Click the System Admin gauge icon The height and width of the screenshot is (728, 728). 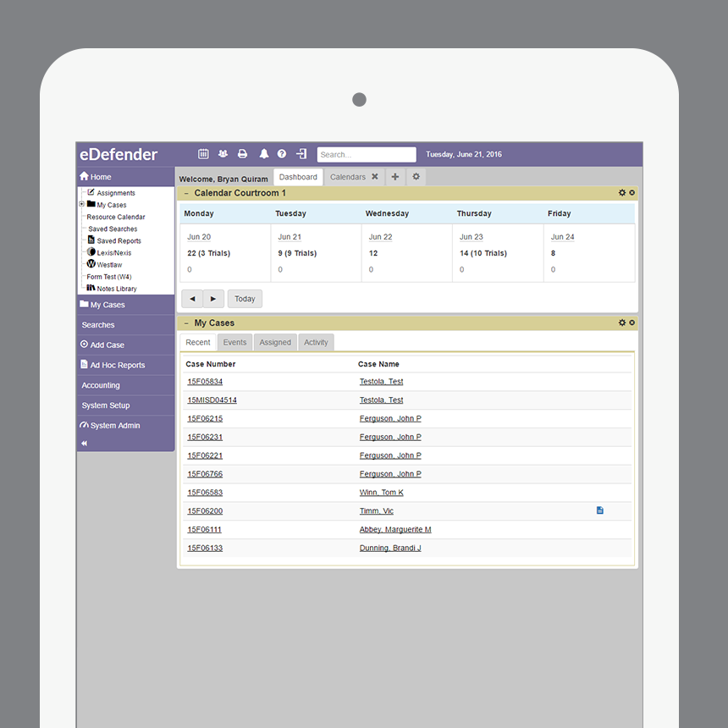[x=84, y=425]
